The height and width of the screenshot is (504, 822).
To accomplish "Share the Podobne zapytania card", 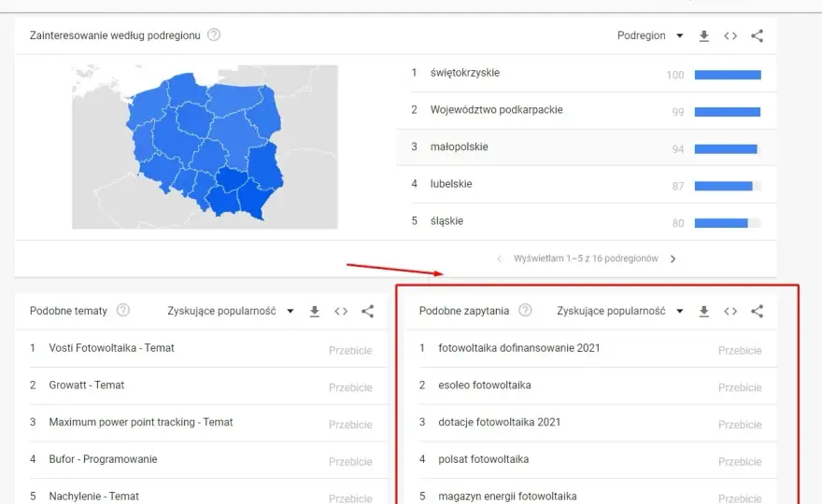I will click(757, 311).
